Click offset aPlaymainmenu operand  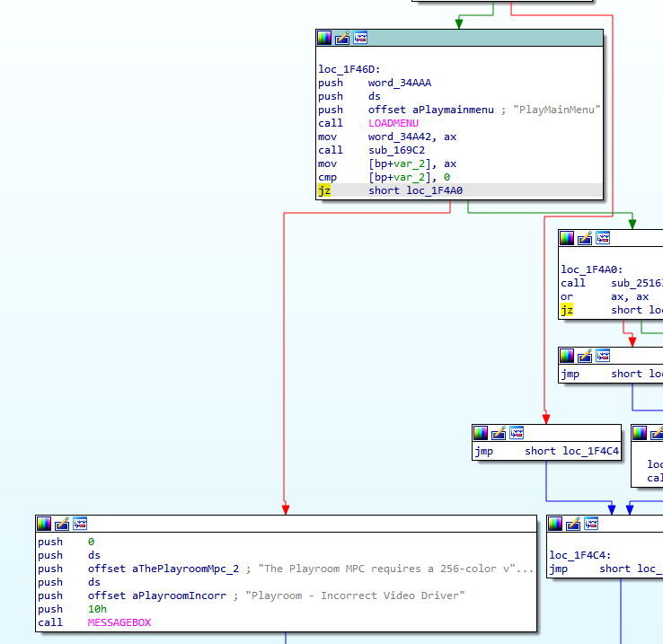tap(431, 110)
